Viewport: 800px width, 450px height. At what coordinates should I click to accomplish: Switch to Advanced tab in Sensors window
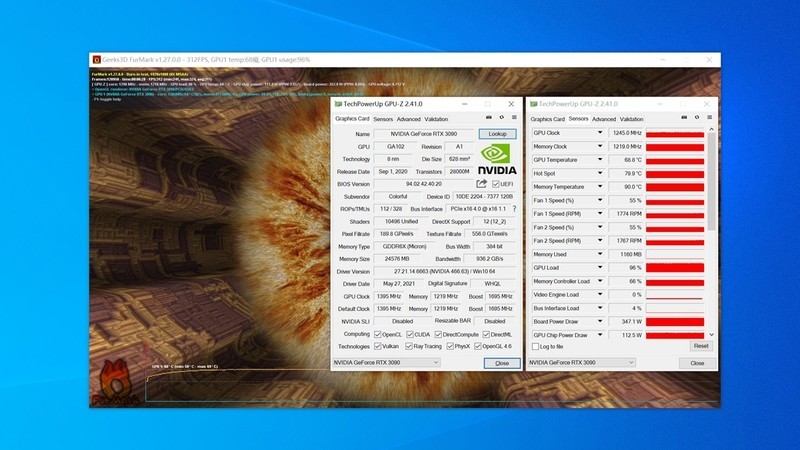click(604, 119)
